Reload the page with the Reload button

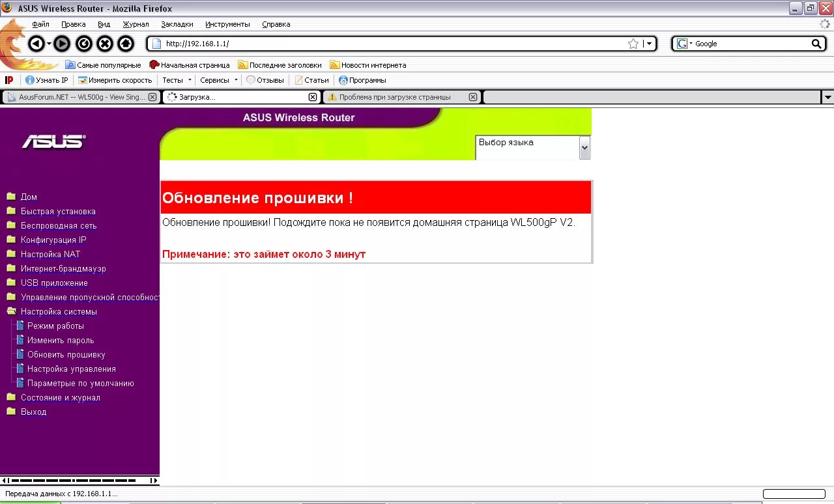[83, 44]
